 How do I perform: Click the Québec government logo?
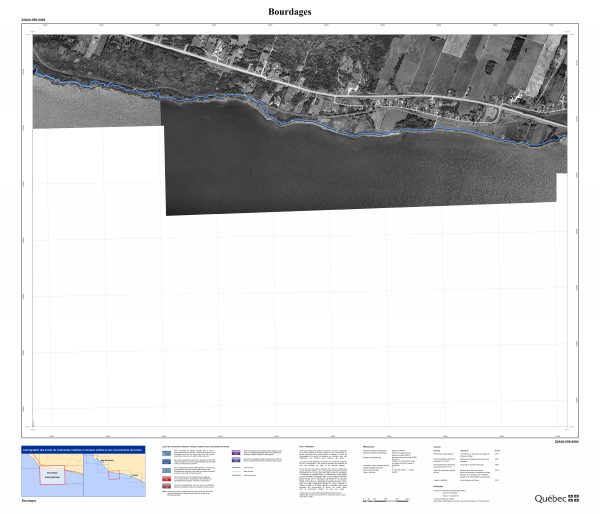pyautogui.click(x=557, y=497)
